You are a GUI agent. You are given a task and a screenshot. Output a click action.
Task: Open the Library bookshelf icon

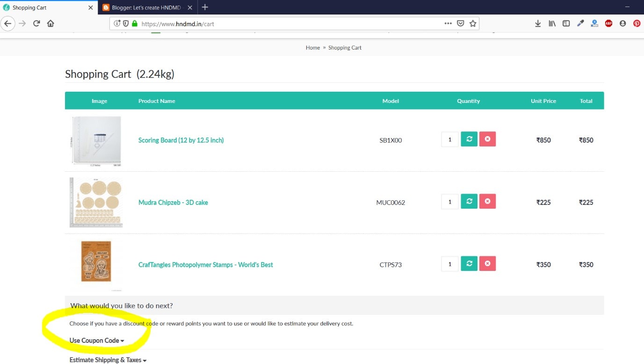[x=552, y=23]
